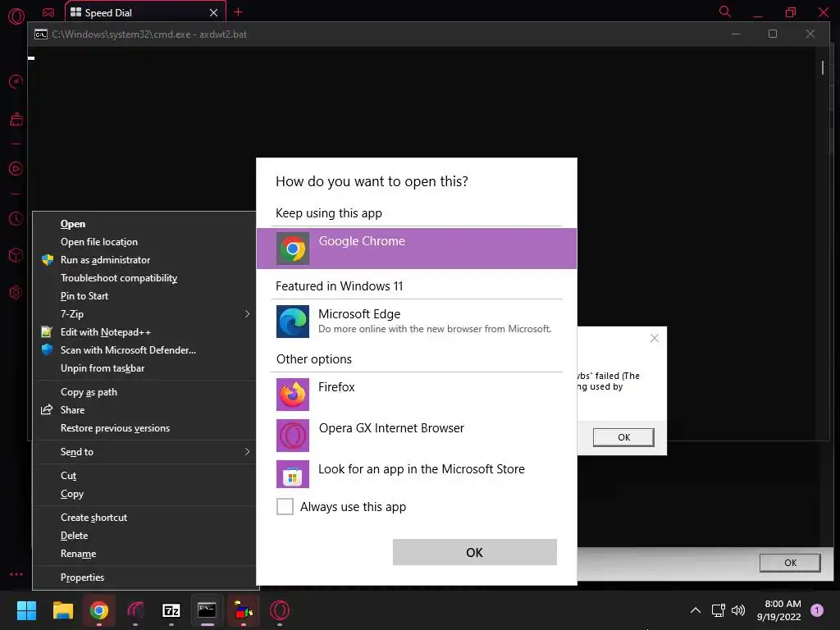This screenshot has height=630, width=840.
Task: Open History clock sidebar icon
Action: (16, 218)
